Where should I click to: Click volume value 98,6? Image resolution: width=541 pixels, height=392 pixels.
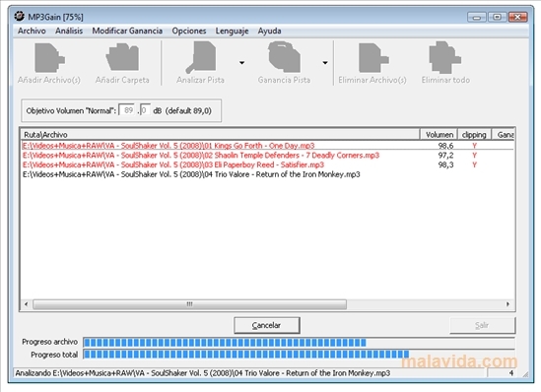pos(445,146)
